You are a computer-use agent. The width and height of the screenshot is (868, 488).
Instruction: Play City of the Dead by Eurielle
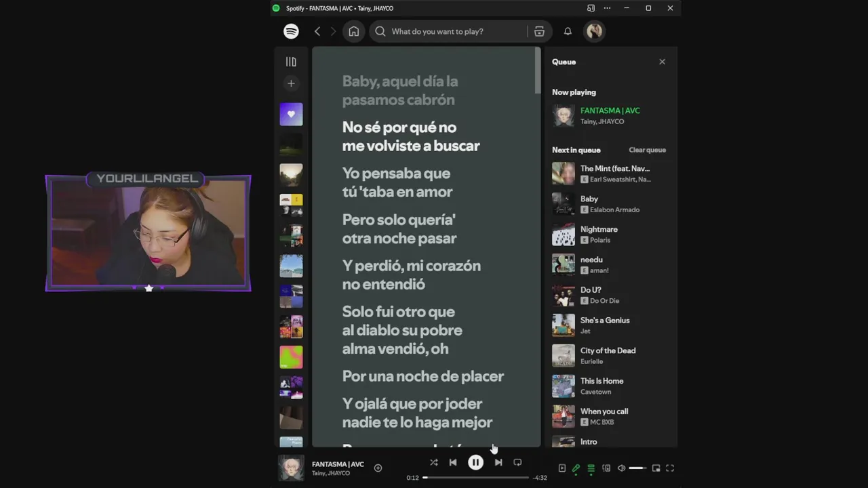coord(610,356)
